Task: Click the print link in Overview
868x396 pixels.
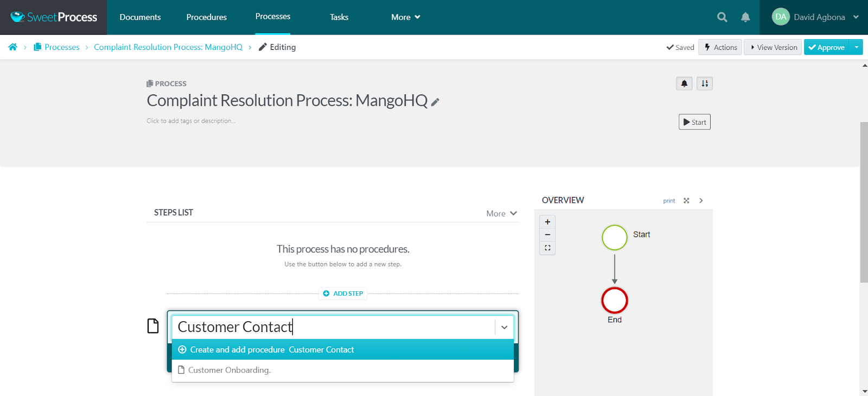Action: click(x=669, y=201)
